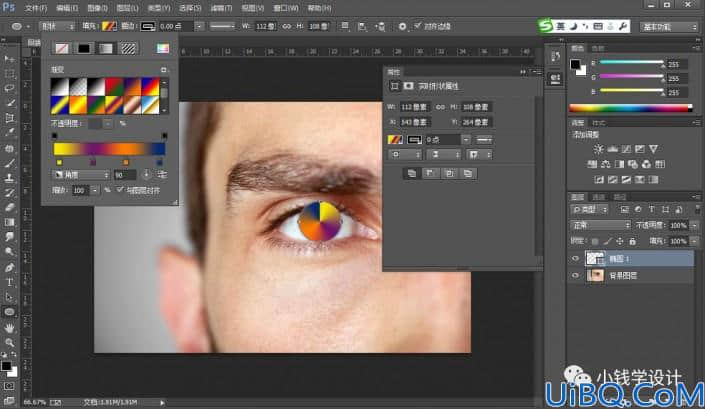Viewport: 705px width, 409px height.
Task: Switch to the Swatches tab
Action: click(x=597, y=48)
